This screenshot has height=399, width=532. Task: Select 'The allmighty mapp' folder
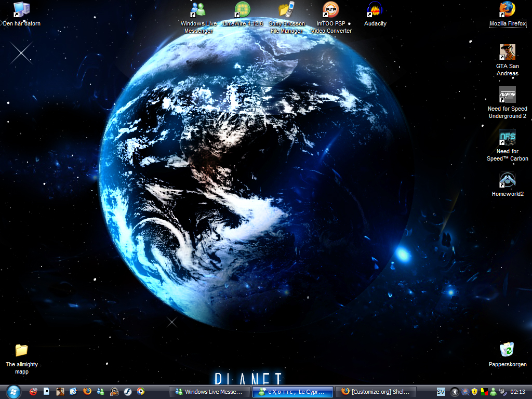(21, 350)
